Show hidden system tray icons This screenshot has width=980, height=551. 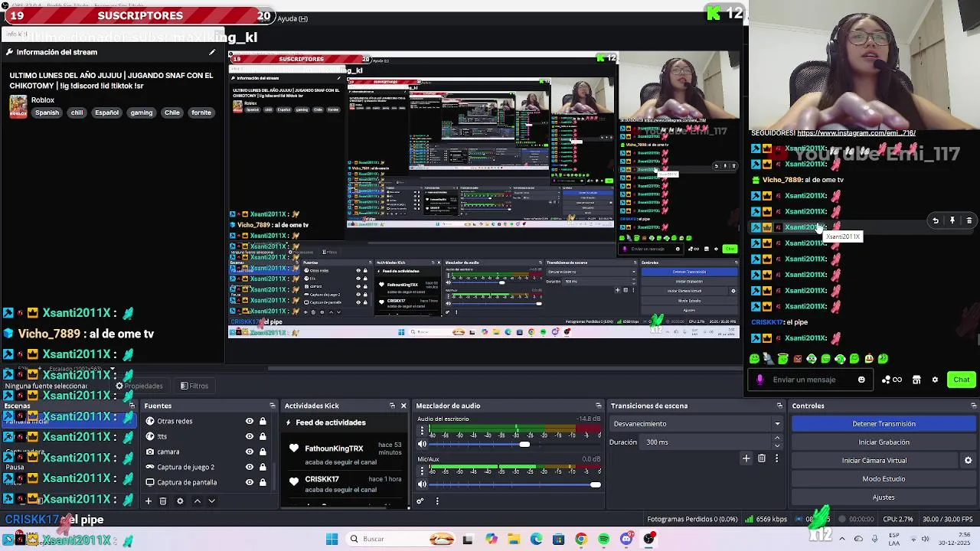pos(842,539)
